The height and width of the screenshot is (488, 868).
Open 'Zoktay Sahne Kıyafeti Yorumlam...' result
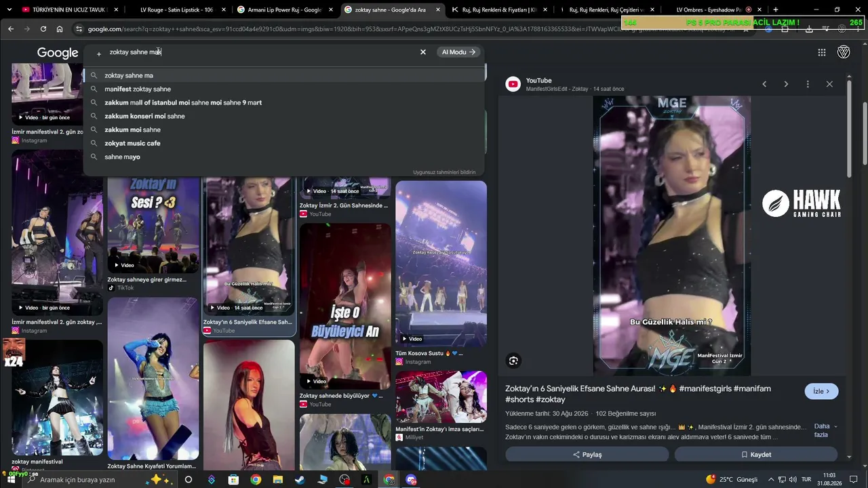[153, 384]
